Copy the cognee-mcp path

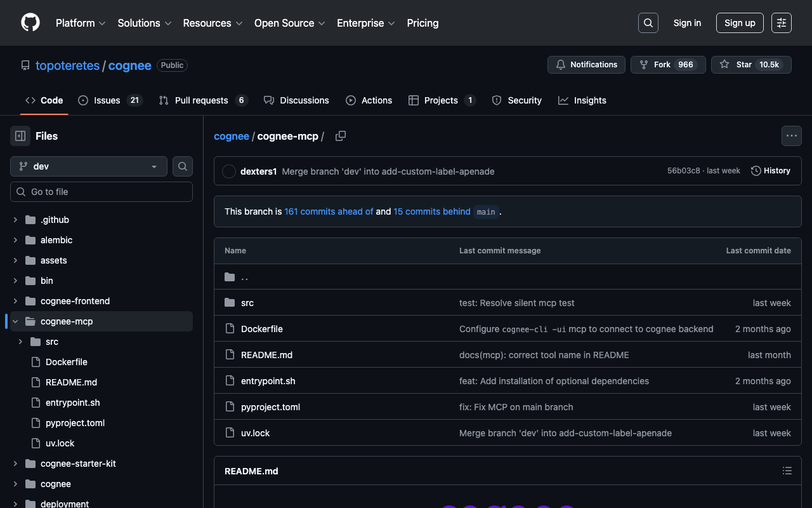[x=341, y=136]
